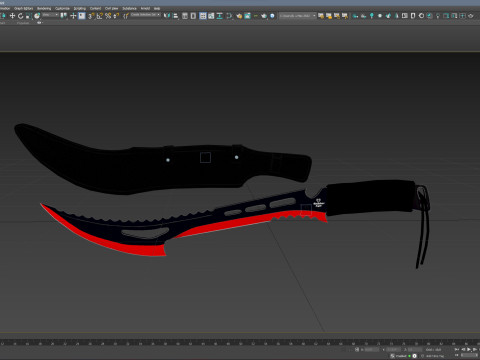Image resolution: width=480 pixels, height=360 pixels.
Task: Toggle the Layer Explorer
Action: tap(193, 16)
